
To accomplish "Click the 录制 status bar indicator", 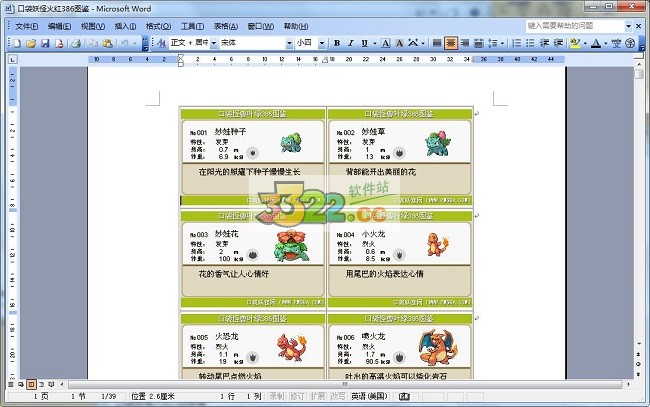I will point(277,397).
